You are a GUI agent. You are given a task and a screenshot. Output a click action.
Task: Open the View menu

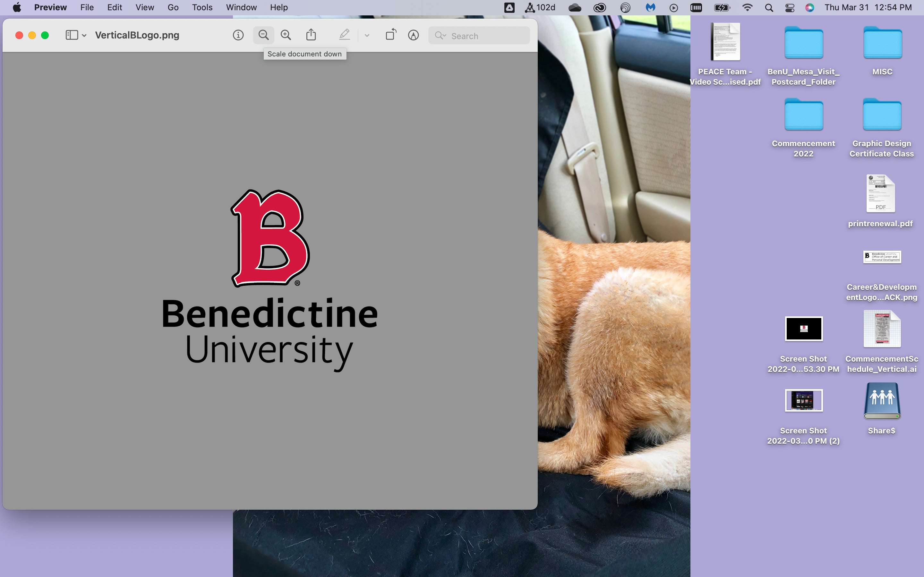[x=145, y=8]
